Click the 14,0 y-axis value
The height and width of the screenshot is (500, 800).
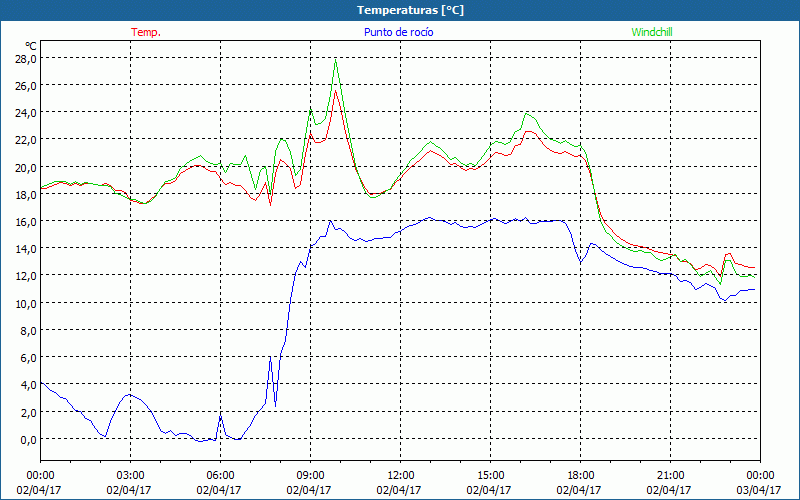[x=26, y=249]
